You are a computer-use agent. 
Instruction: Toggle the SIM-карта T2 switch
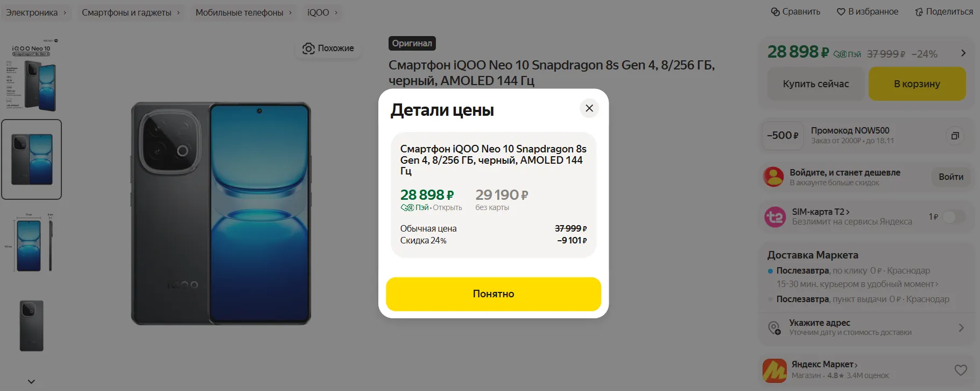(954, 217)
